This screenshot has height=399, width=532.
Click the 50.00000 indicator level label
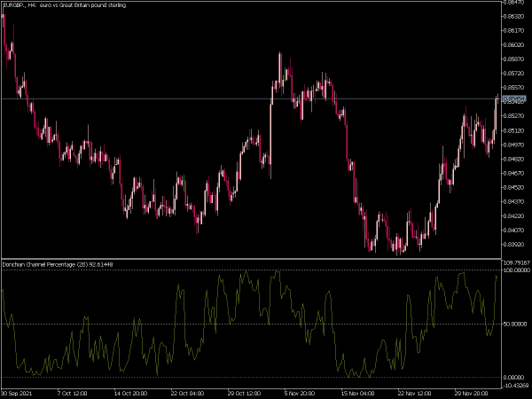pos(516,324)
